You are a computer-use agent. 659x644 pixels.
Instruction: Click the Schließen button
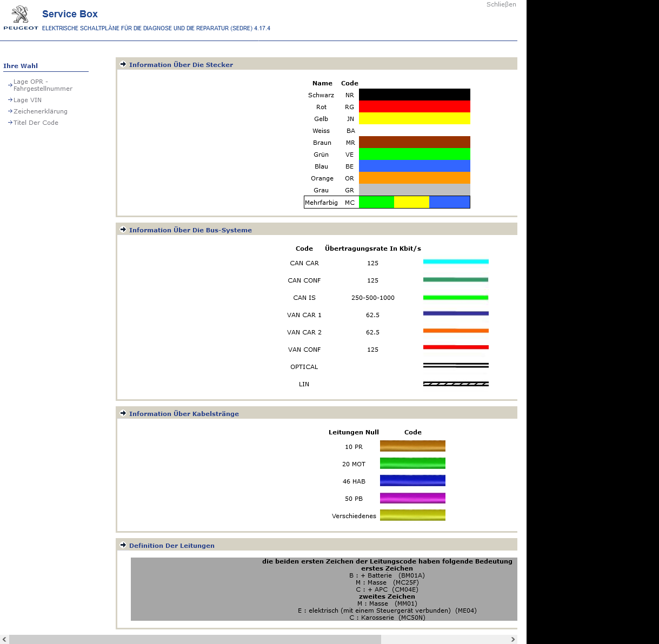pos(501,4)
